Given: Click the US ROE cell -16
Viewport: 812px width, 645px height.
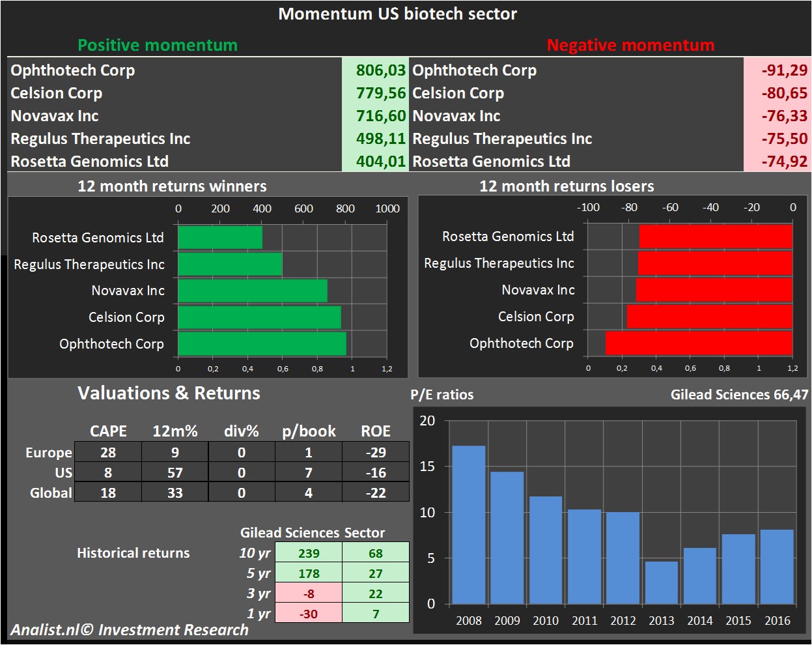Looking at the screenshot, I should 376,472.
